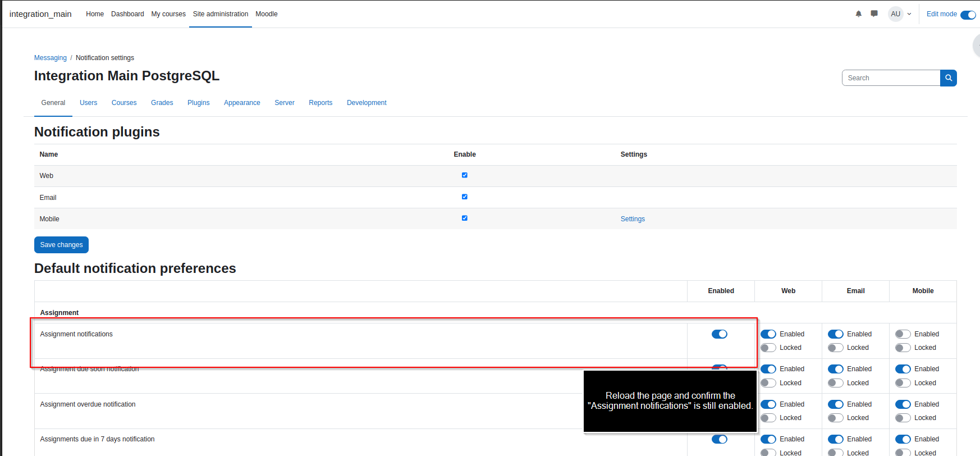Click Assignments due in 7 days notification label
The image size is (980, 456).
click(97, 439)
